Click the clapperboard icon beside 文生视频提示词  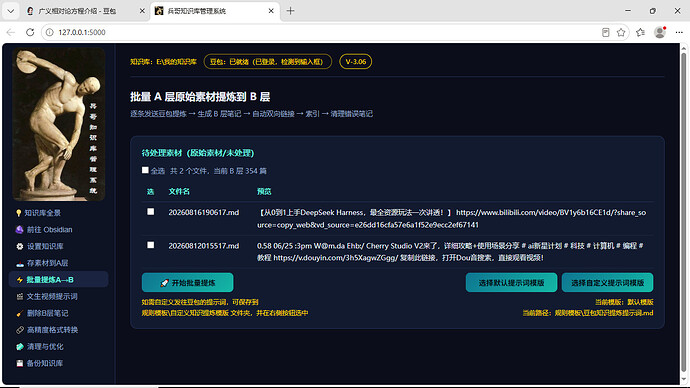click(x=20, y=296)
